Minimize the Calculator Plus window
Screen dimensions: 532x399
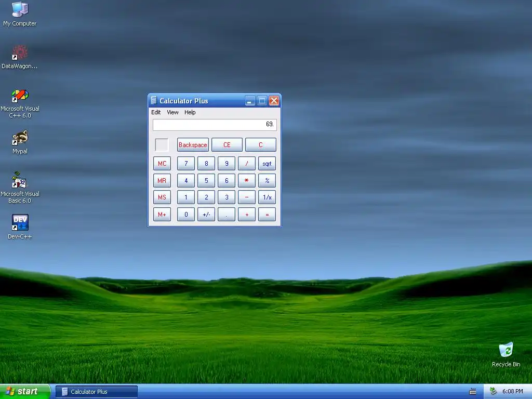[250, 101]
